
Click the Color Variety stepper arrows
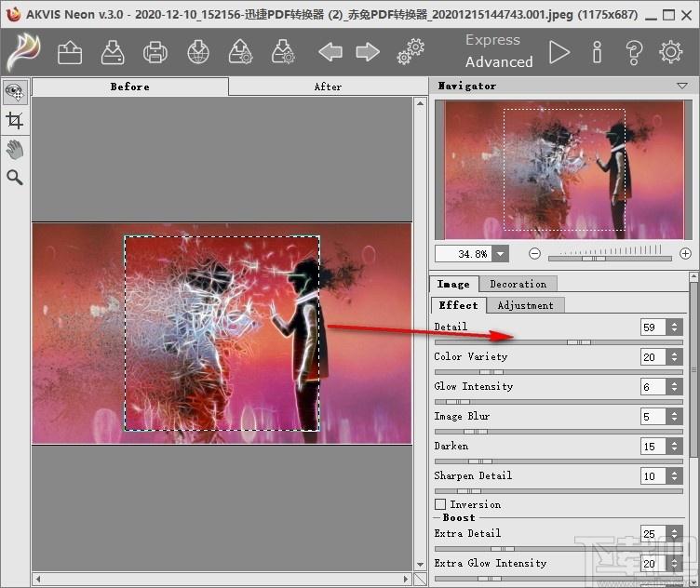click(674, 357)
